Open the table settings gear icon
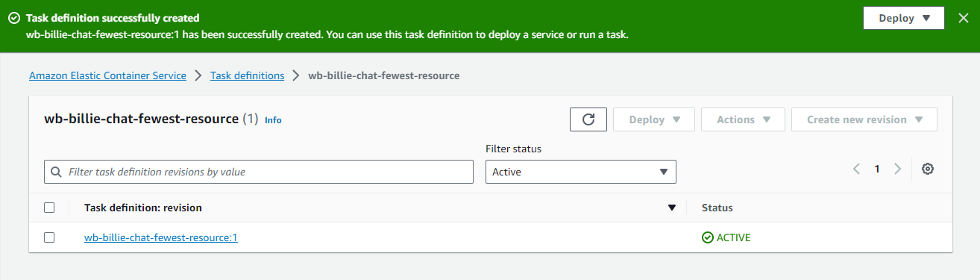980x280 pixels. tap(928, 169)
